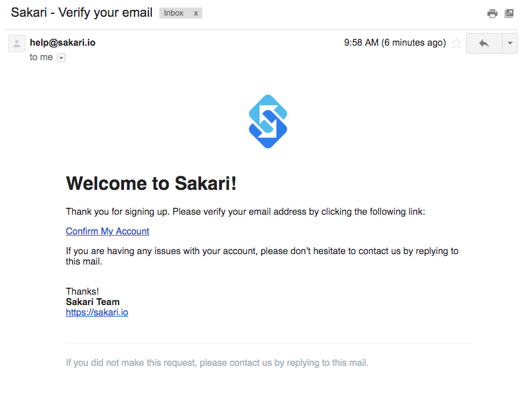Click the 'Welcome to Sakari!' heading
Image resolution: width=532 pixels, height=400 pixels.
(151, 184)
